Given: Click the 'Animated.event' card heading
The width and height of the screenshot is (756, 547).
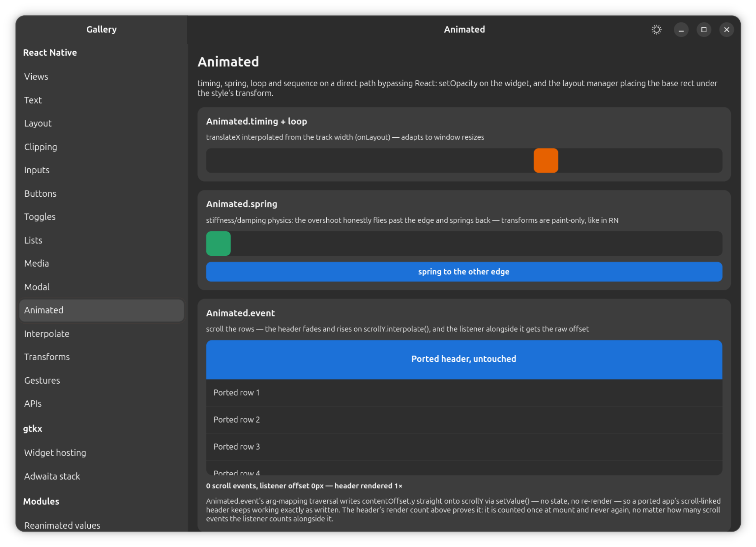Looking at the screenshot, I should point(240,313).
